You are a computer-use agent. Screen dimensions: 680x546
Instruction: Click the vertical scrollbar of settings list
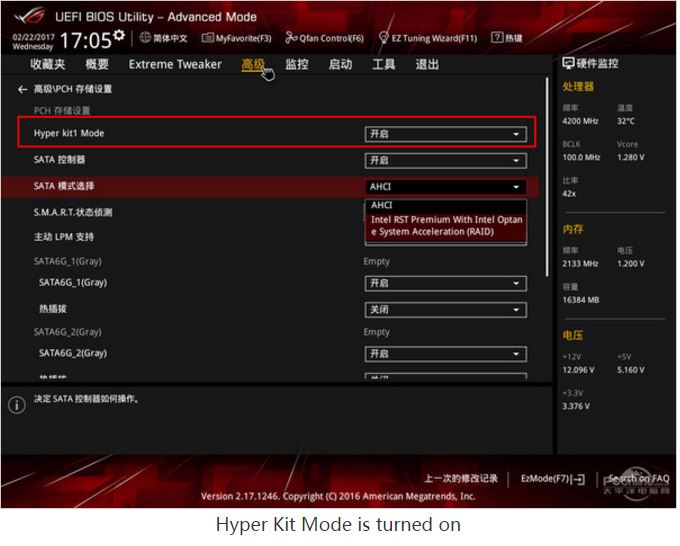coord(547,180)
